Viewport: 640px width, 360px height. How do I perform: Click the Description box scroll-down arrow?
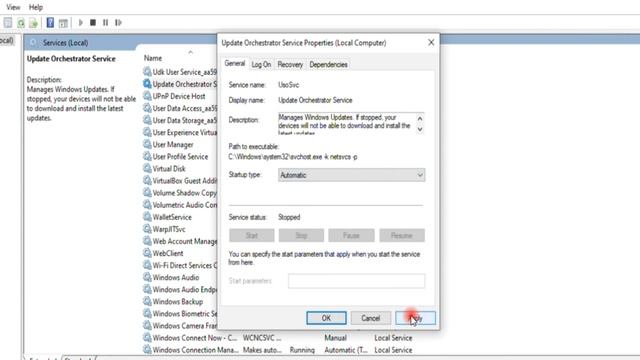[420, 129]
